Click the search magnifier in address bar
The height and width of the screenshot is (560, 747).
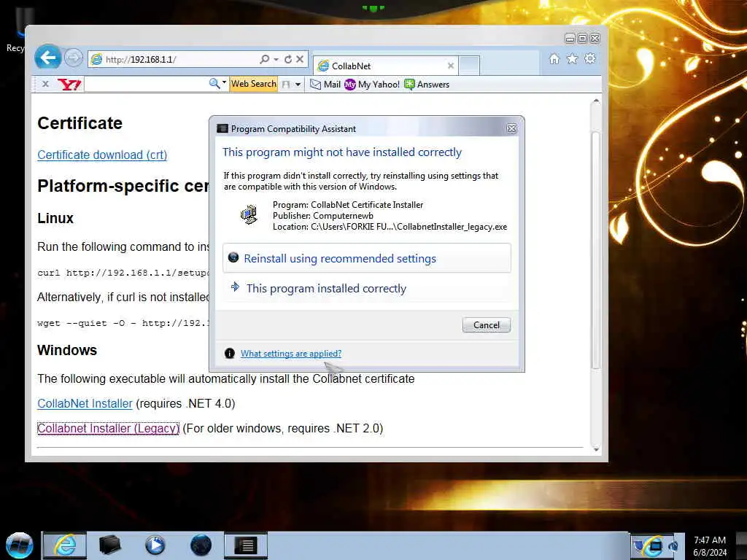[265, 59]
